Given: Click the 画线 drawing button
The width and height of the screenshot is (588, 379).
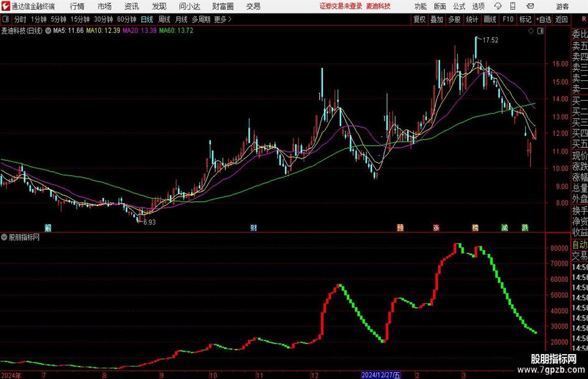Looking at the screenshot, I should point(490,19).
